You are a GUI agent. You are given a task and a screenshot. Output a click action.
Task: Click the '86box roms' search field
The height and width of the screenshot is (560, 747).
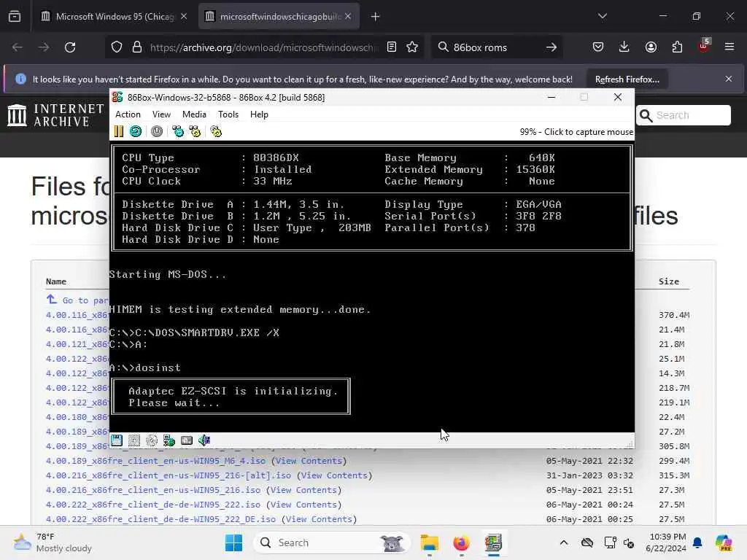coord(495,47)
